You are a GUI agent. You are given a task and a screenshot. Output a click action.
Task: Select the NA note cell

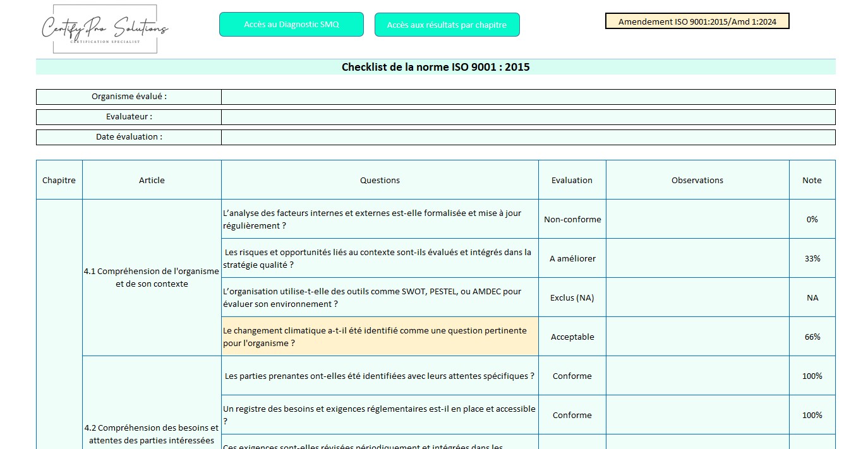[x=812, y=297]
